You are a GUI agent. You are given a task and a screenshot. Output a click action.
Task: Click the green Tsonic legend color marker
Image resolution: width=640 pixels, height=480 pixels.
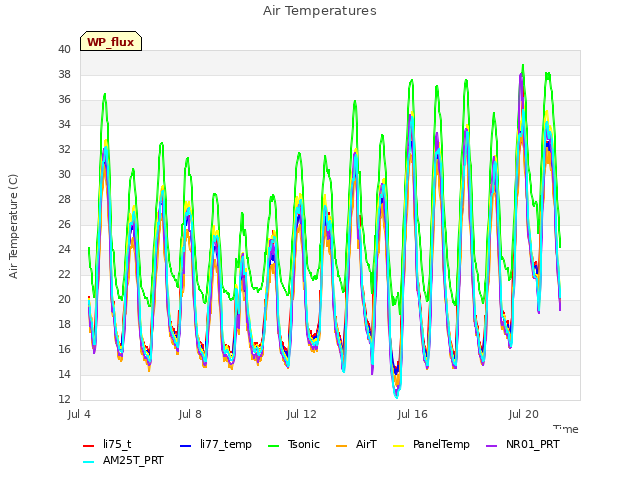(274, 445)
